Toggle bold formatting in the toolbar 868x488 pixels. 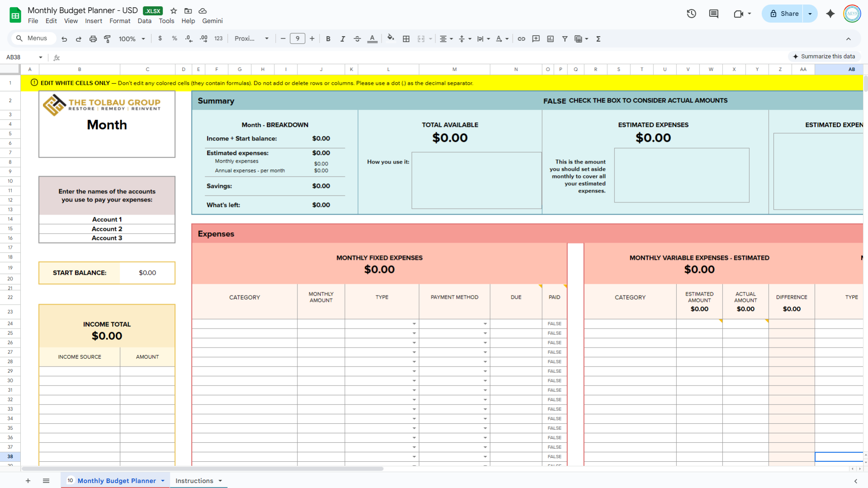tap(328, 39)
